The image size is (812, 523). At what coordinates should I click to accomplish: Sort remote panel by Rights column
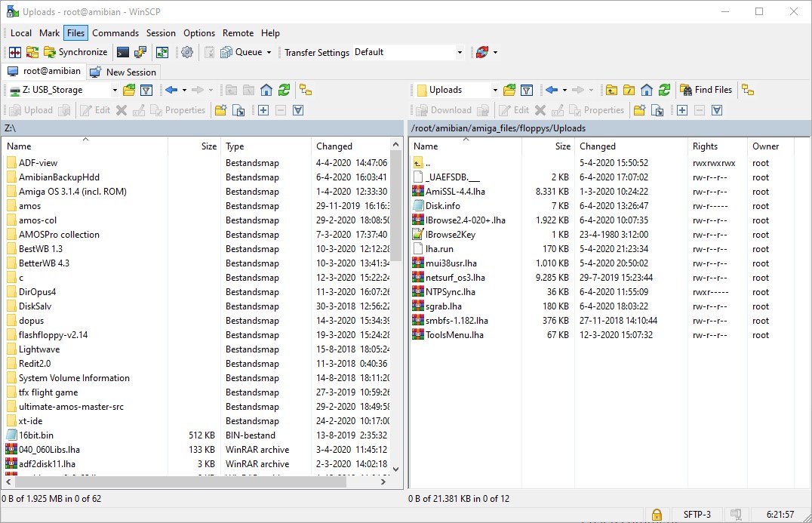pyautogui.click(x=717, y=146)
